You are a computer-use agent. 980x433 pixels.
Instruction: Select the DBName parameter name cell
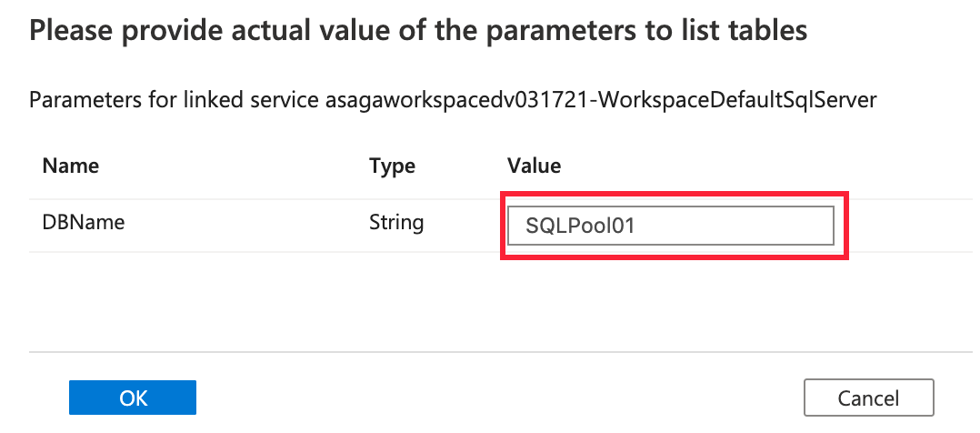[x=84, y=221]
